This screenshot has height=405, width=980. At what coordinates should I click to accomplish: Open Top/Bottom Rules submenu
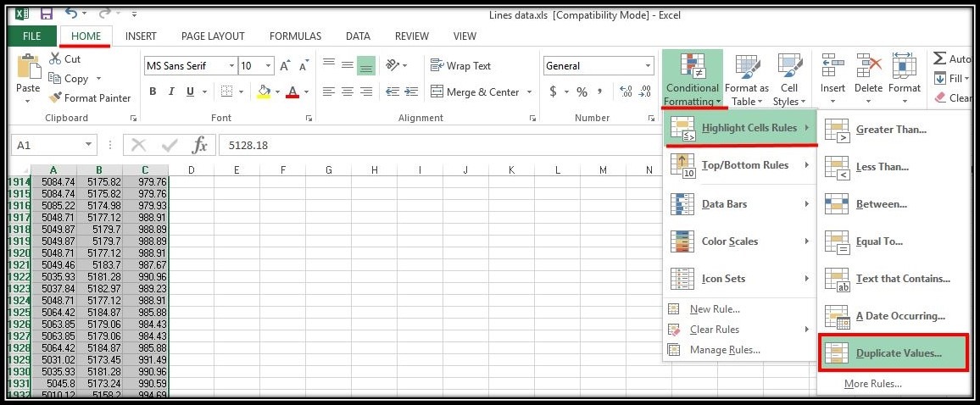(x=741, y=165)
